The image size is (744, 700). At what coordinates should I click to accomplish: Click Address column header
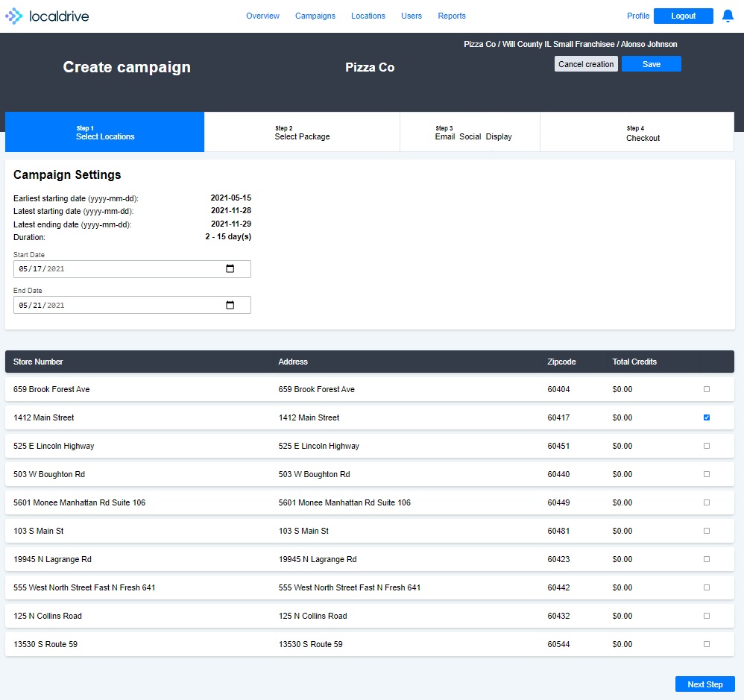coord(293,362)
